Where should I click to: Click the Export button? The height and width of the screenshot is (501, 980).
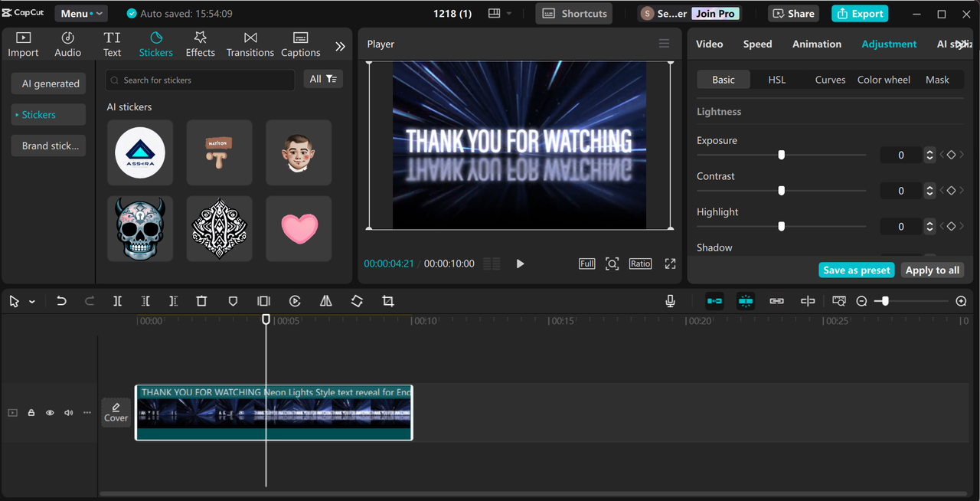860,14
